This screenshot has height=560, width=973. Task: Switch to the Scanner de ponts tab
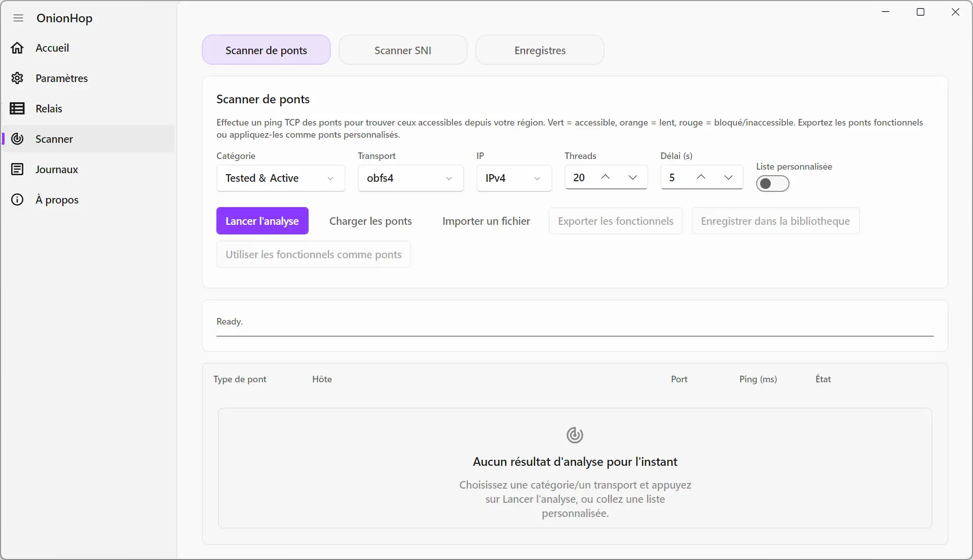click(x=266, y=50)
